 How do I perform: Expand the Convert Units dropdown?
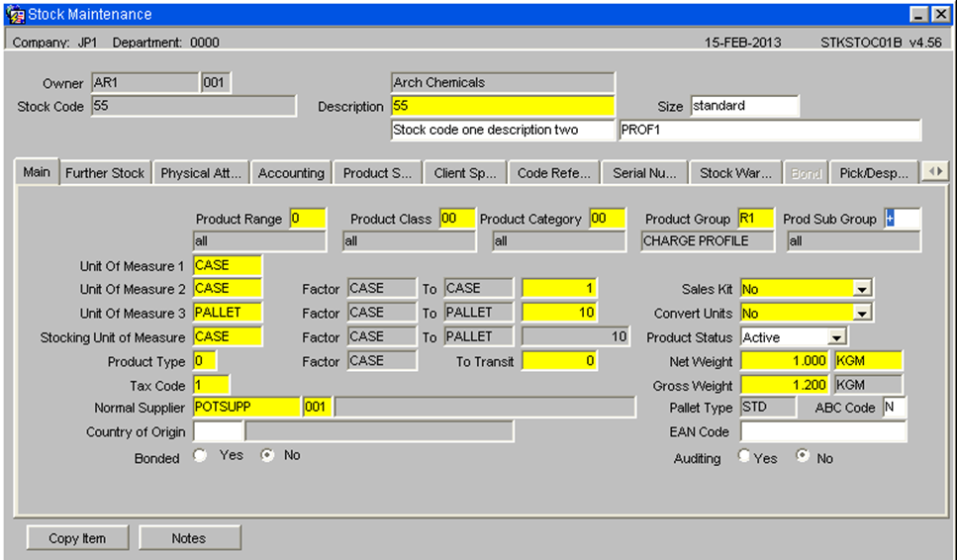pos(861,314)
